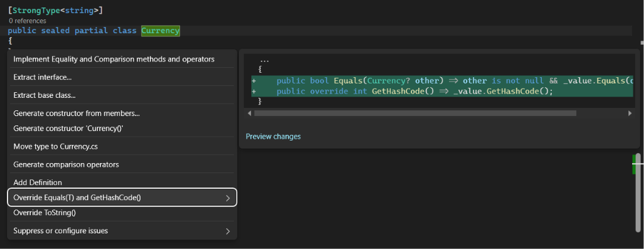The width and height of the screenshot is (644, 249).
Task: Open the Preview changes link
Action: [x=273, y=136]
